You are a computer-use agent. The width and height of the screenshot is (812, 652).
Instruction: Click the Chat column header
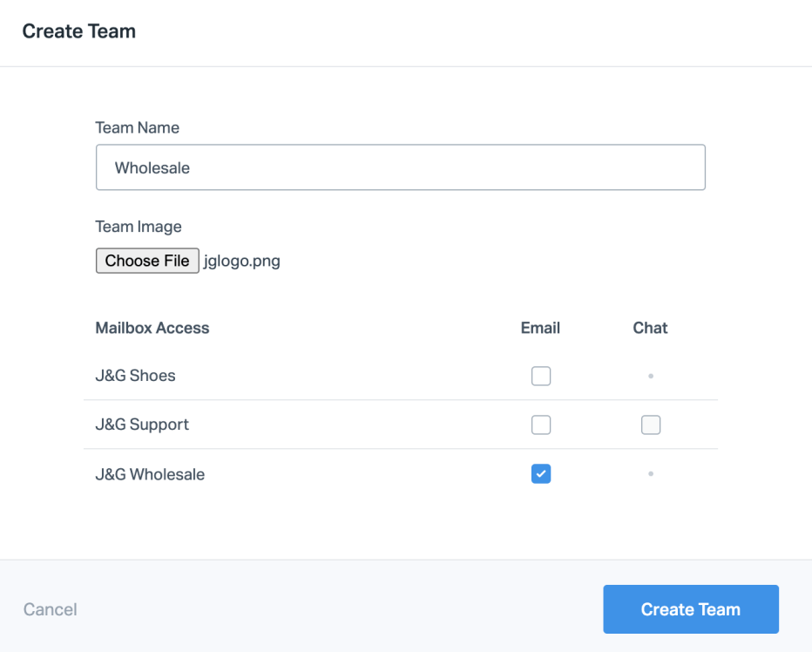(650, 328)
